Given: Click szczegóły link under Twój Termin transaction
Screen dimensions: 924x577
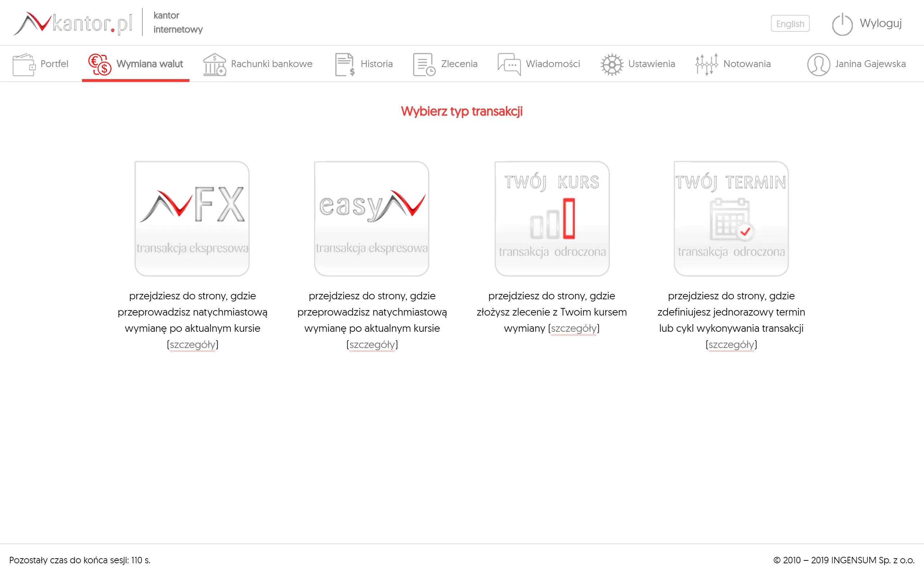Looking at the screenshot, I should 731,344.
